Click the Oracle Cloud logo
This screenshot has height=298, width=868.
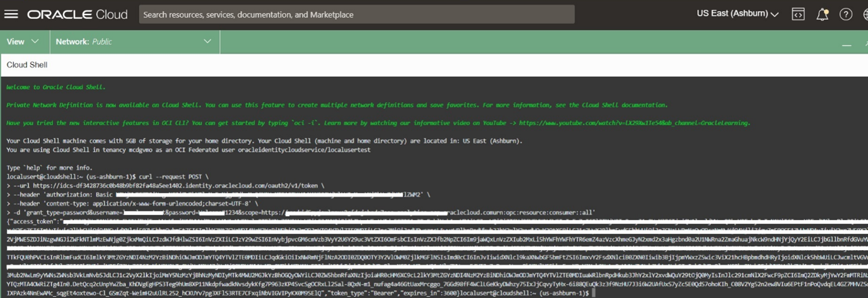pos(78,14)
